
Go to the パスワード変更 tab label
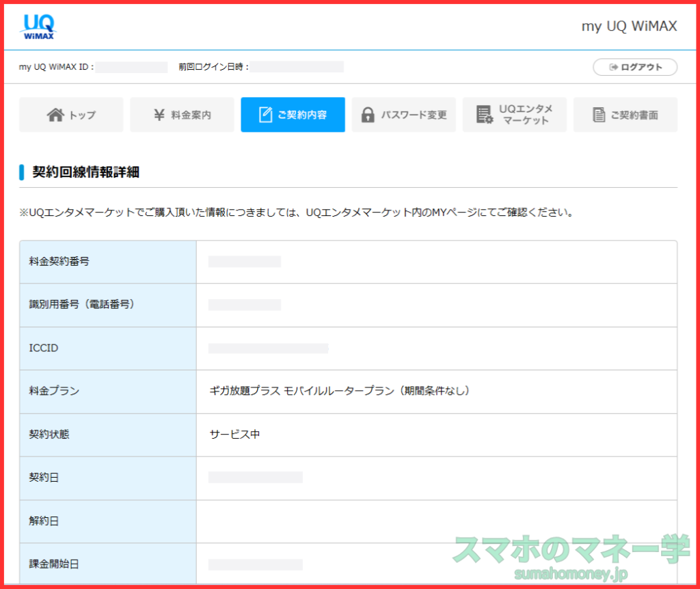414,115
